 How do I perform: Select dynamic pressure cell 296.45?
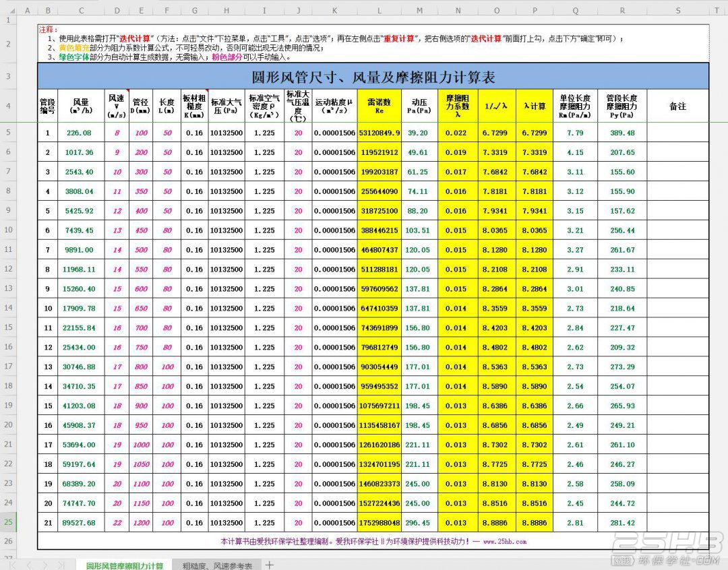420,523
